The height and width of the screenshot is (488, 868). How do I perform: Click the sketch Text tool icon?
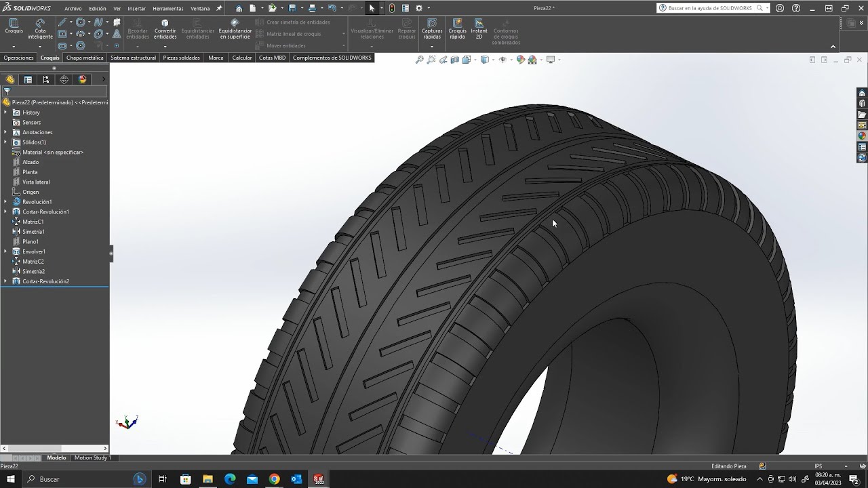click(x=117, y=34)
